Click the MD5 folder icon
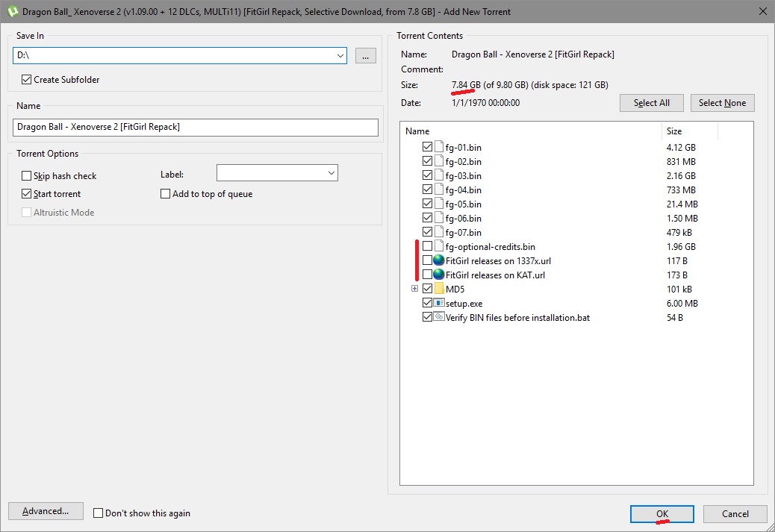775x532 pixels. click(x=439, y=289)
